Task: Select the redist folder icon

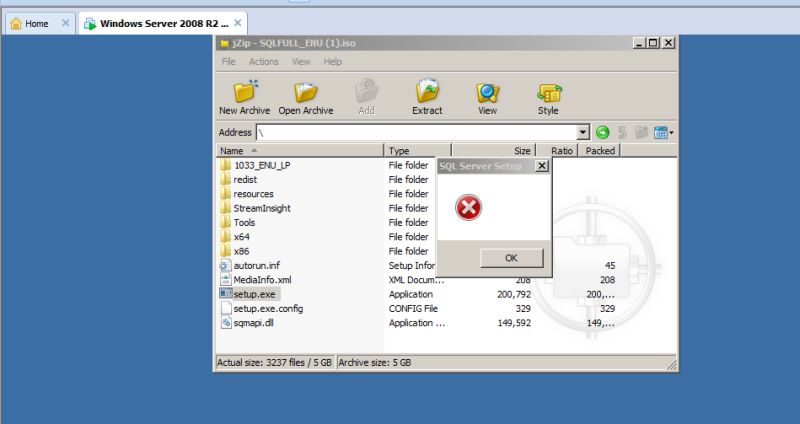Action: [226, 179]
